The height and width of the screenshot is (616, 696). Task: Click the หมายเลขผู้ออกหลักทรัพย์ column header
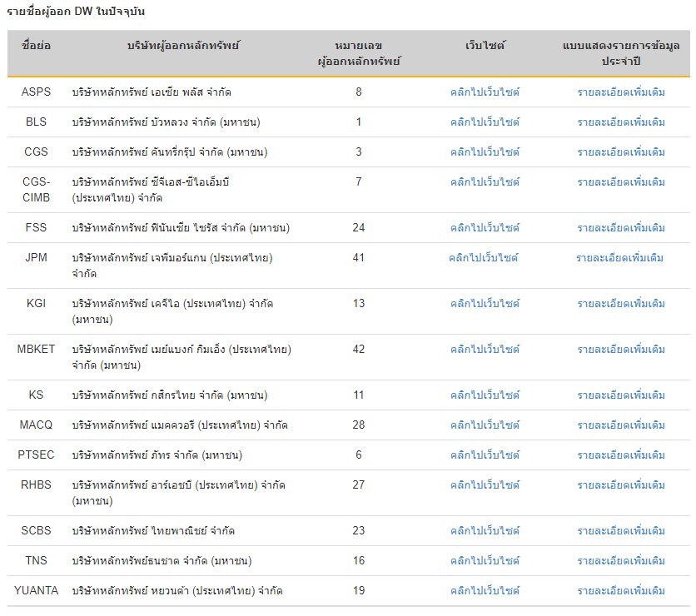click(x=359, y=53)
